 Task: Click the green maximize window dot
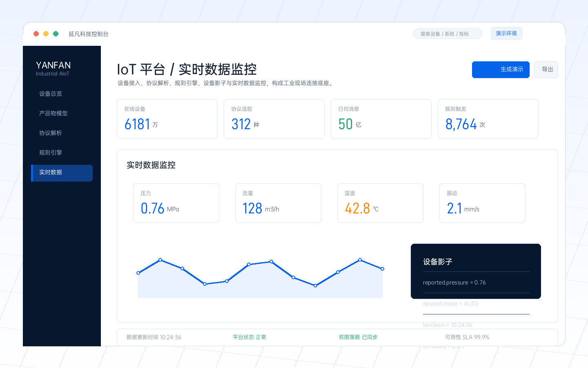point(56,34)
